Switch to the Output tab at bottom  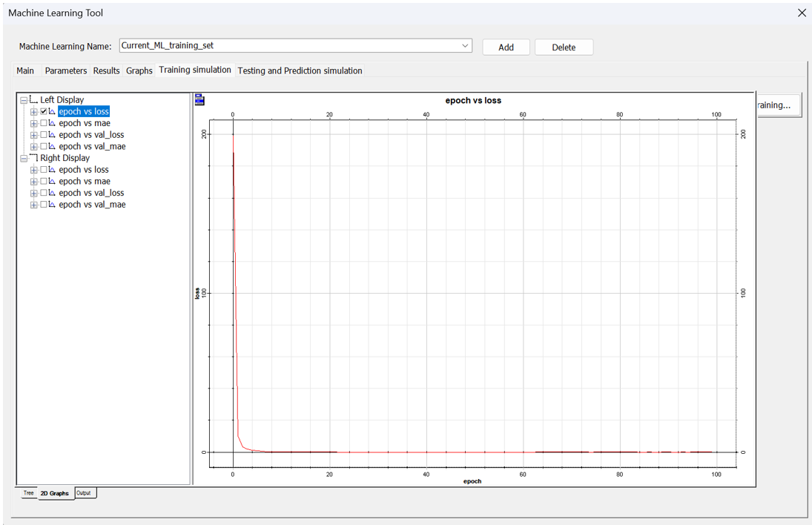click(84, 493)
